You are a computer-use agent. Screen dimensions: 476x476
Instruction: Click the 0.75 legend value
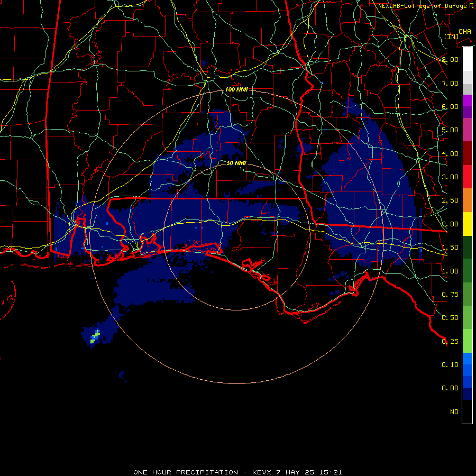450,295
